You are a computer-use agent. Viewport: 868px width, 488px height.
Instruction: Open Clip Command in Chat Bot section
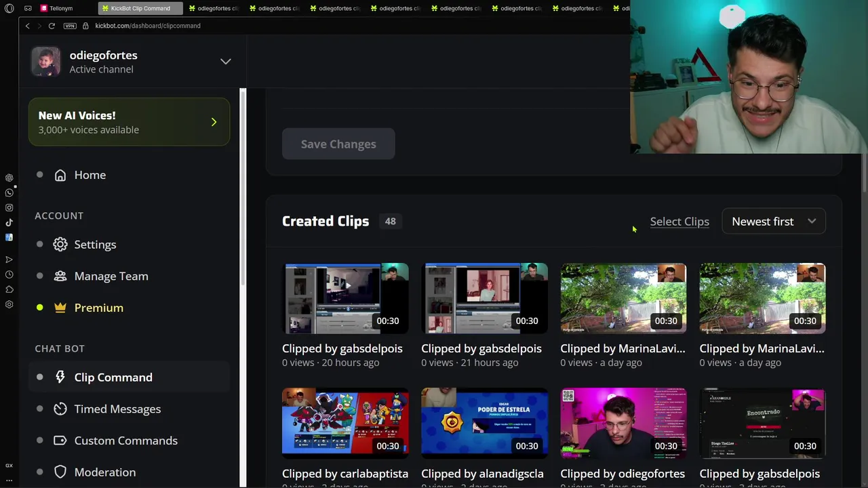[113, 378]
